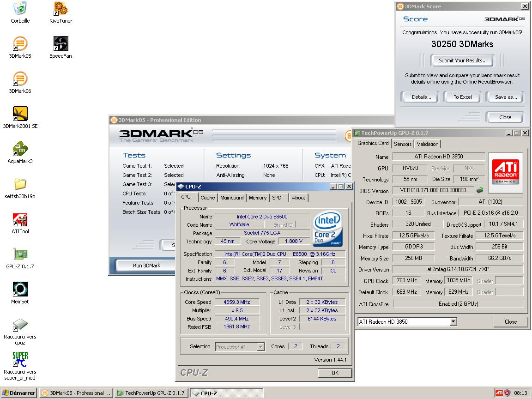Viewport: 532px width, 399px height.
Task: Click the Level 2 cache value 6144 KBytes
Action: [x=322, y=319]
